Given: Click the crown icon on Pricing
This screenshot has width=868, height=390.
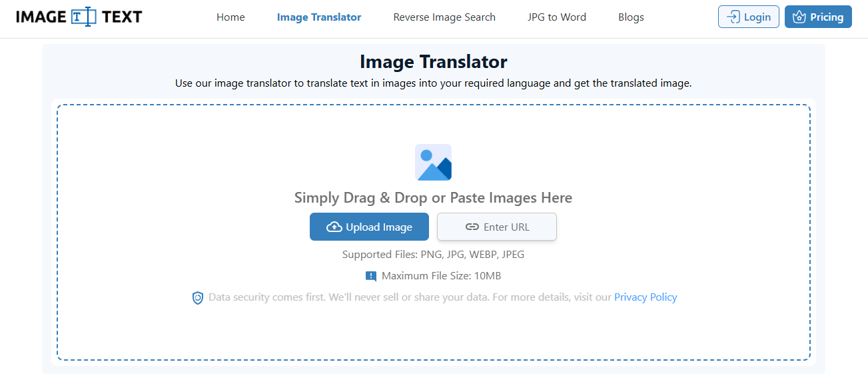Looking at the screenshot, I should pos(799,17).
